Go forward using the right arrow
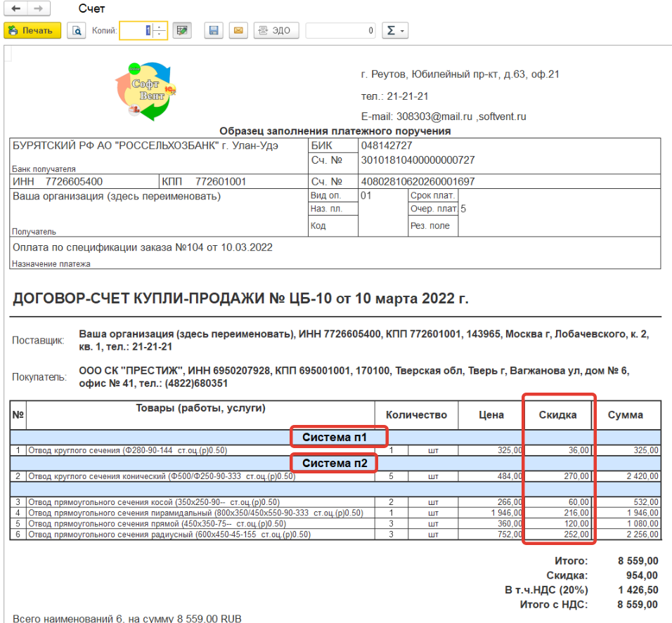 click(39, 8)
